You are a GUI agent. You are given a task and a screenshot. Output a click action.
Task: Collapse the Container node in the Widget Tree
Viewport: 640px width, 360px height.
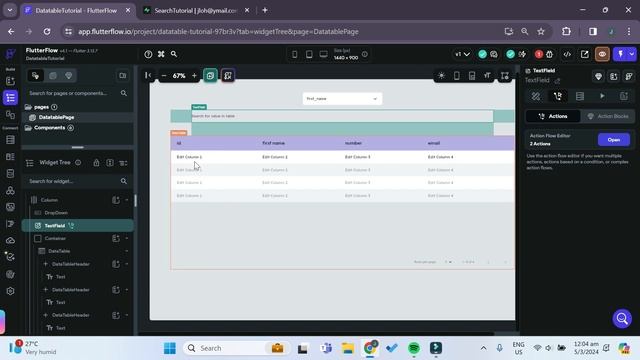coord(127,238)
